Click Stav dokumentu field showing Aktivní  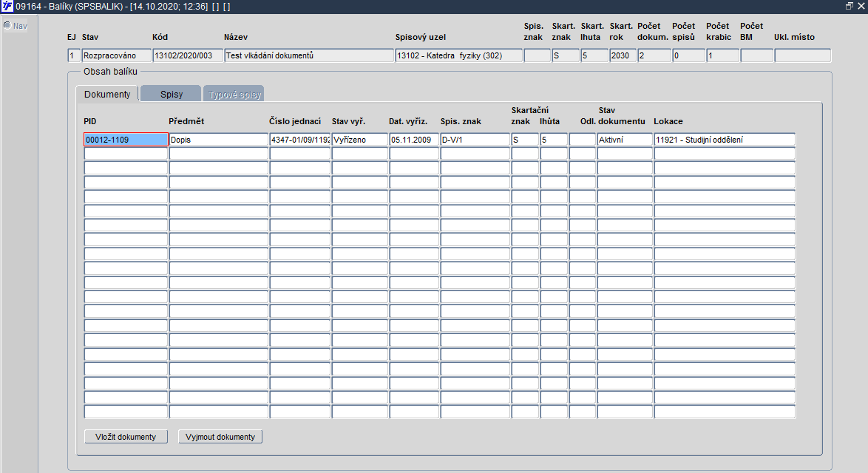pyautogui.click(x=625, y=140)
